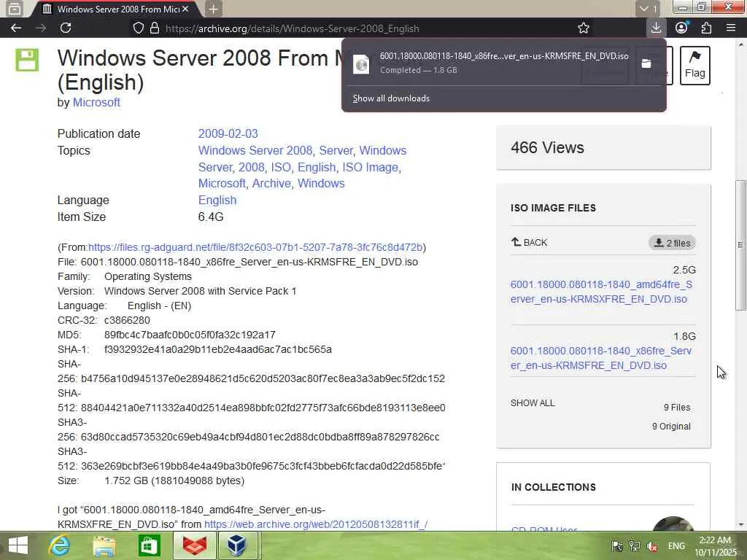Open the web.archive.org link at bottom
747x560 pixels.
[316, 524]
